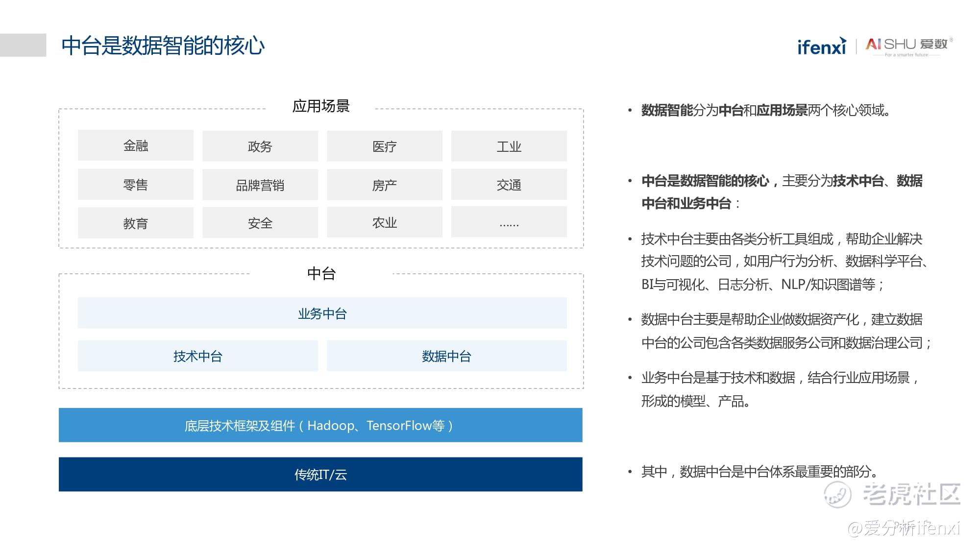Select the 政务 scenario box
Image resolution: width=980 pixels, height=551 pixels.
pyautogui.click(x=260, y=146)
